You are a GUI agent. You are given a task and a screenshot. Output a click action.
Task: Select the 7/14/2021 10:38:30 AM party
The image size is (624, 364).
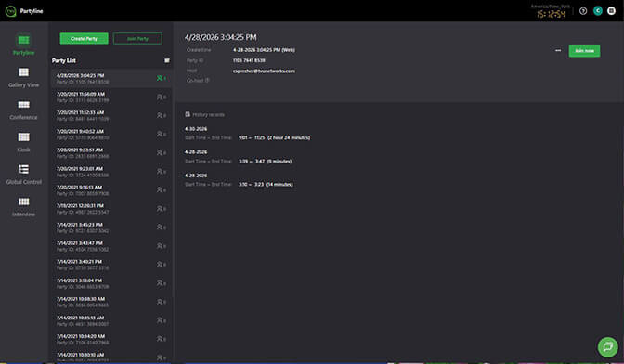click(x=111, y=302)
